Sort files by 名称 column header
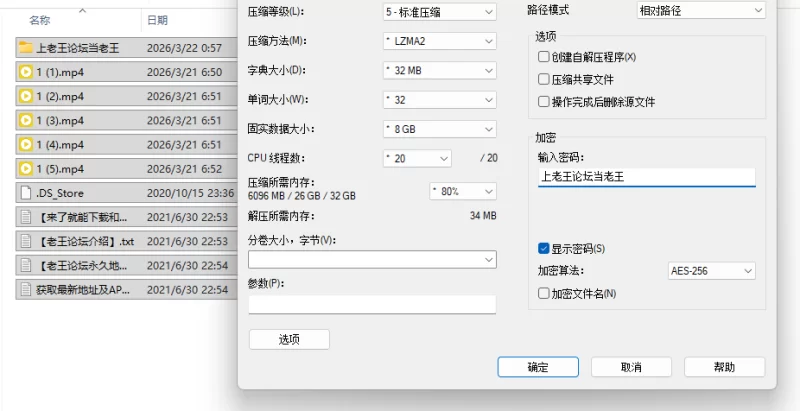Screen dimensions: 800x411 pos(40,20)
